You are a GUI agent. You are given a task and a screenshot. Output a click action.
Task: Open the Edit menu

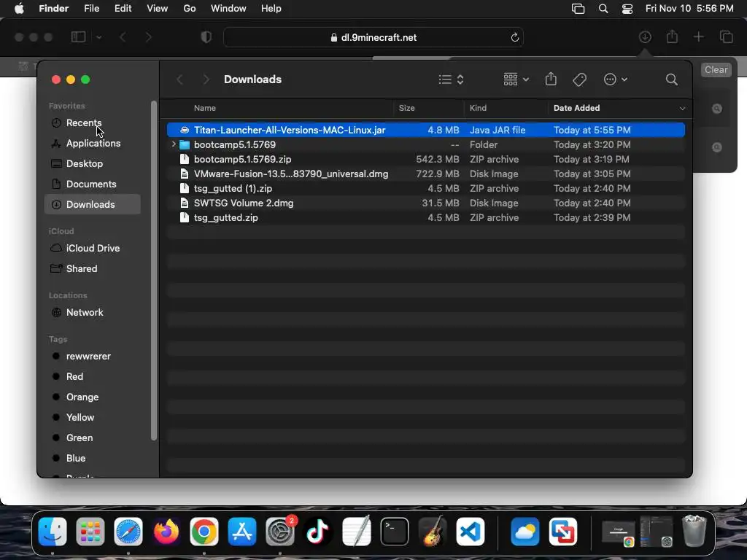[x=123, y=9]
